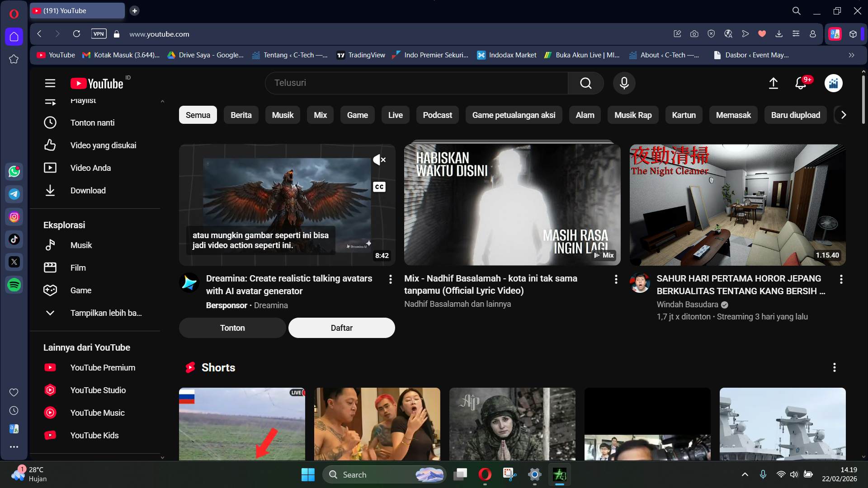Select the Podcast filter chip

pos(437,115)
